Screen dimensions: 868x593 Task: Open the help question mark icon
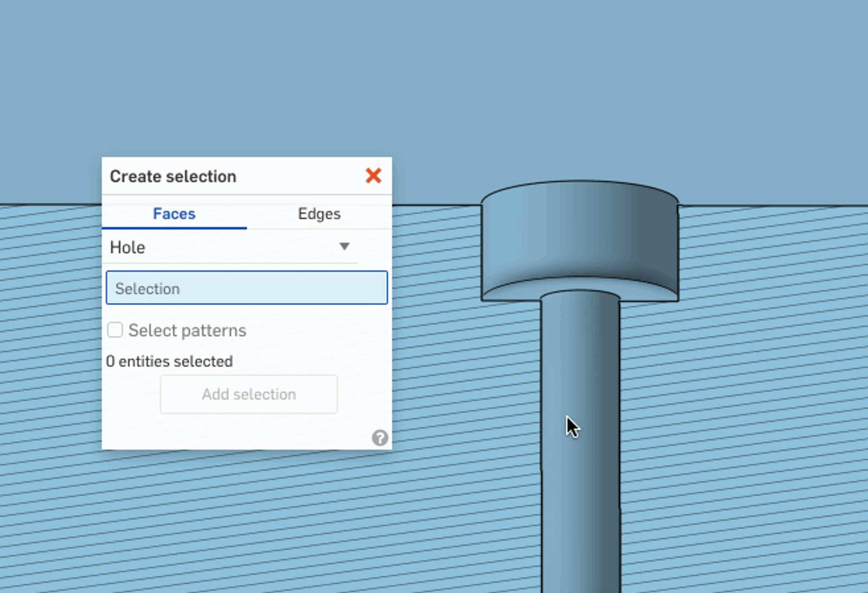pyautogui.click(x=380, y=437)
